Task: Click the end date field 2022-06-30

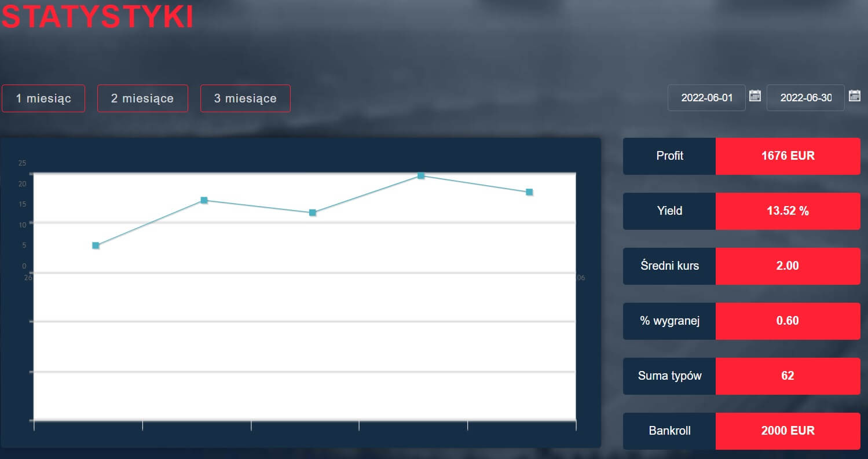Action: pos(805,98)
